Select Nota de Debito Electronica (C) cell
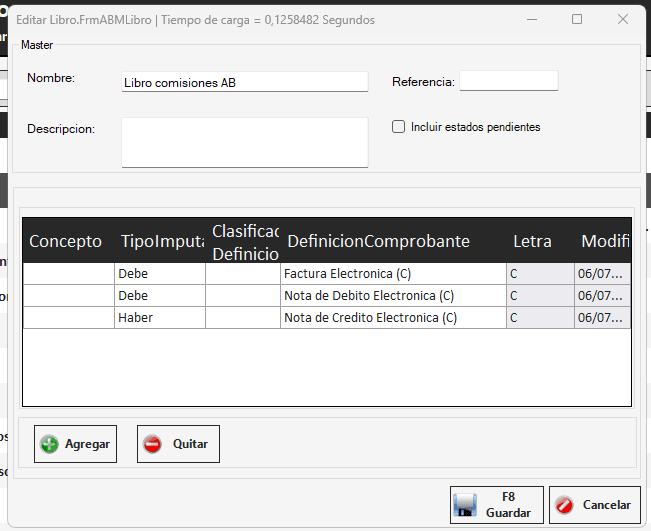 tap(392, 296)
